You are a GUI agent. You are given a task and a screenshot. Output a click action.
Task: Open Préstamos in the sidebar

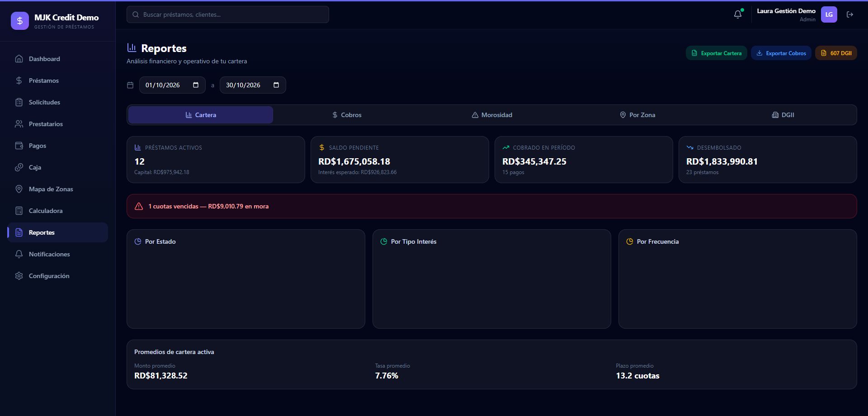(x=58, y=80)
